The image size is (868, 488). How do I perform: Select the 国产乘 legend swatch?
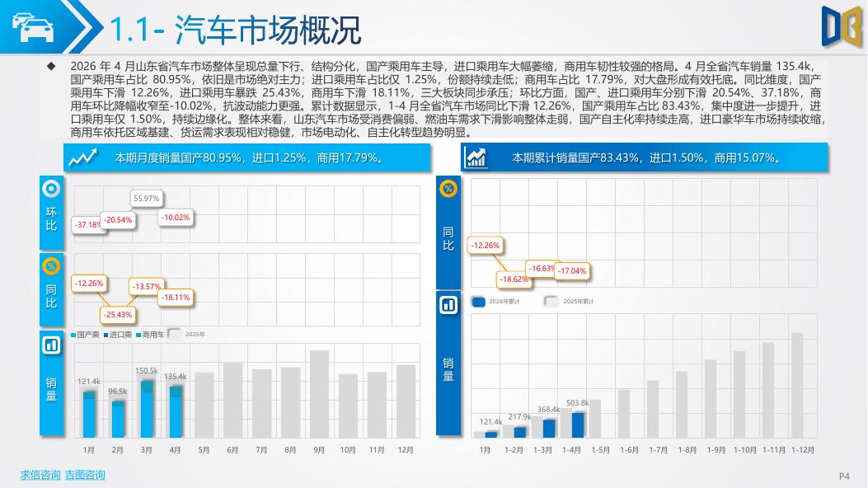73,335
